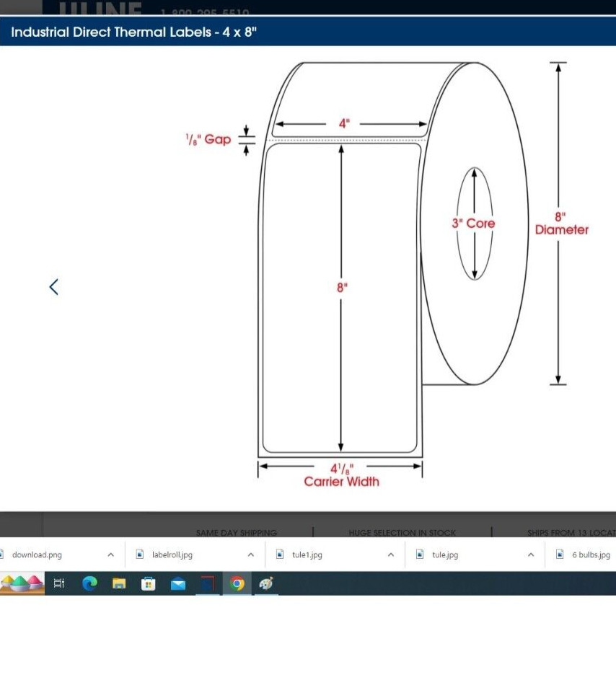616x698 pixels.
Task: Open Microsoft Store from taskbar
Action: pyautogui.click(x=149, y=583)
